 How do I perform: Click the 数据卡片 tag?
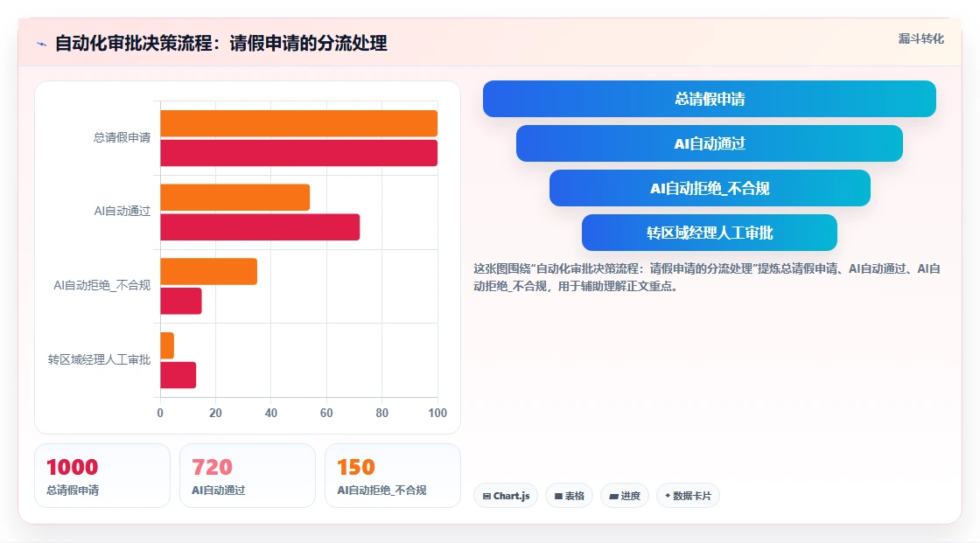pyautogui.click(x=688, y=496)
